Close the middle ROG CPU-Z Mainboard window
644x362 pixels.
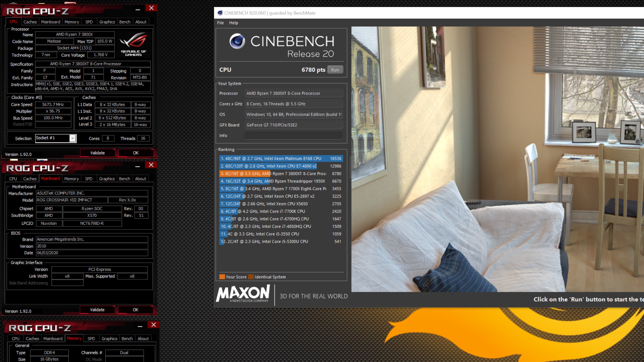point(151,165)
